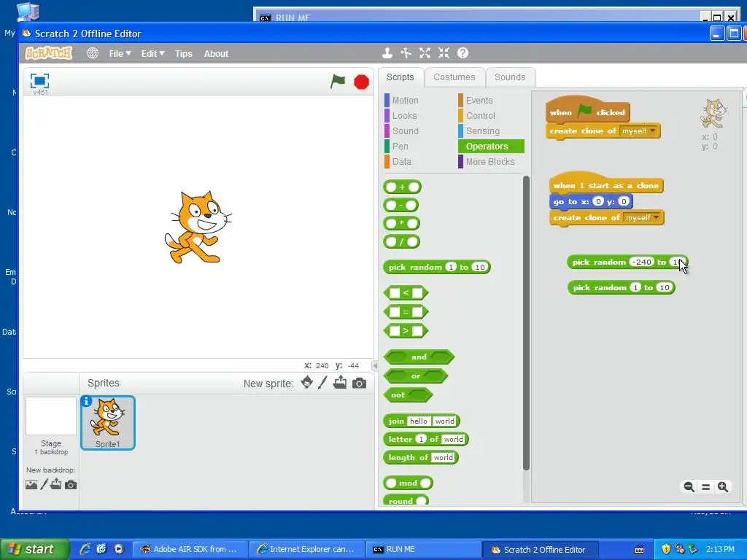Switch to the Costumes tab
The width and height of the screenshot is (747, 560).
pos(454,77)
